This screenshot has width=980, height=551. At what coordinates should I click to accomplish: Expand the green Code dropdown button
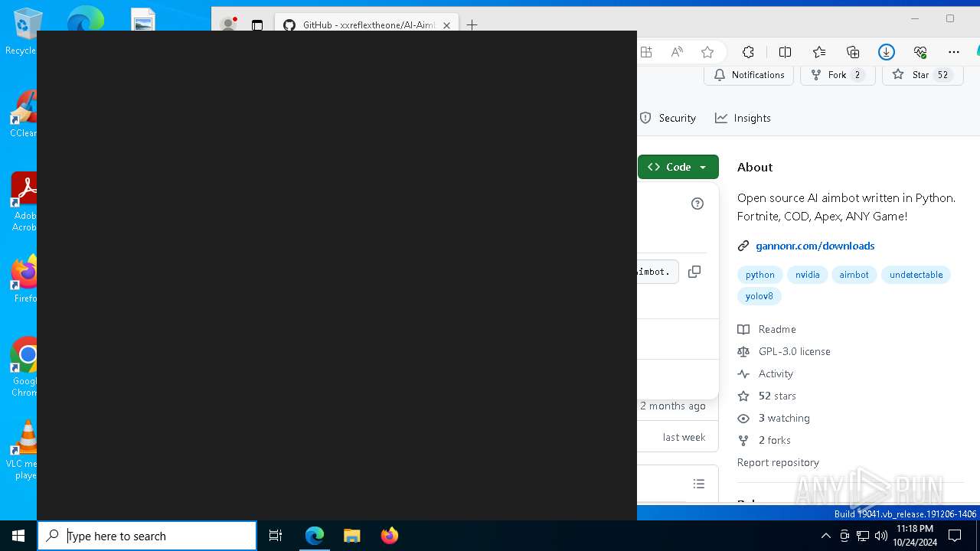(678, 167)
